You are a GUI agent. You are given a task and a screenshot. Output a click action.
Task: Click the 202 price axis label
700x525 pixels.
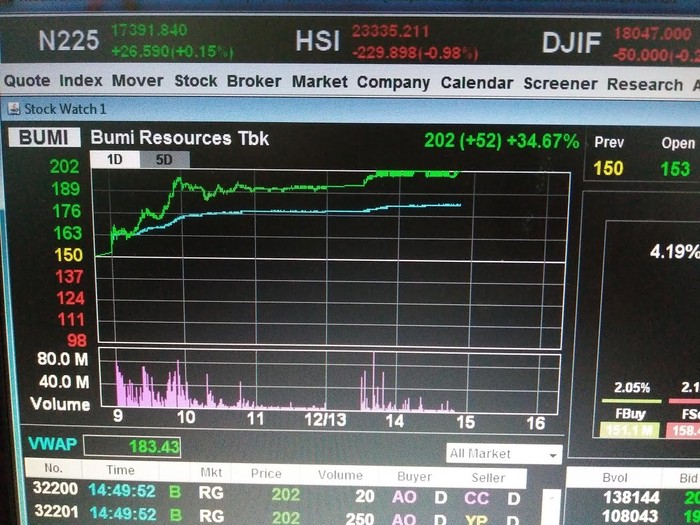pos(65,167)
